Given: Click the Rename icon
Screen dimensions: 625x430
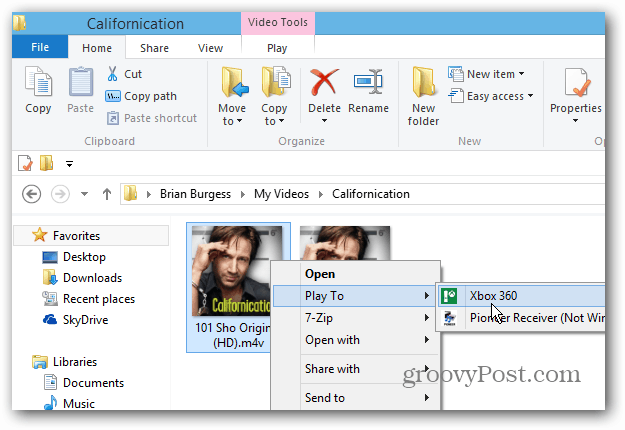Looking at the screenshot, I should coord(368,82).
